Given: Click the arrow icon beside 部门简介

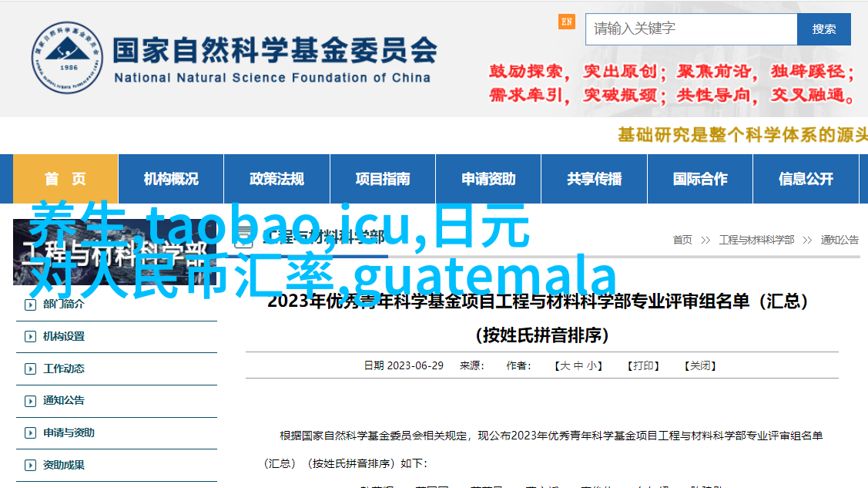Looking at the screenshot, I should [x=31, y=305].
